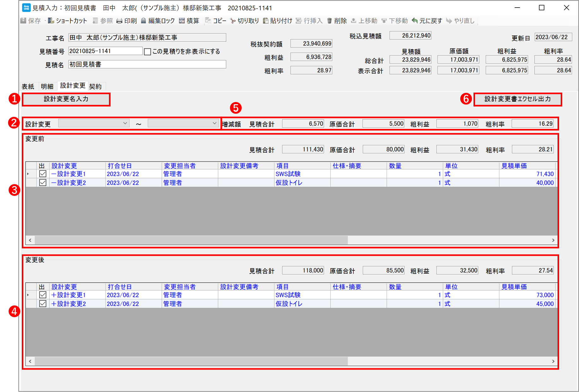
Task: Click the Print (印刷) toolbar icon
Action: tap(119, 21)
